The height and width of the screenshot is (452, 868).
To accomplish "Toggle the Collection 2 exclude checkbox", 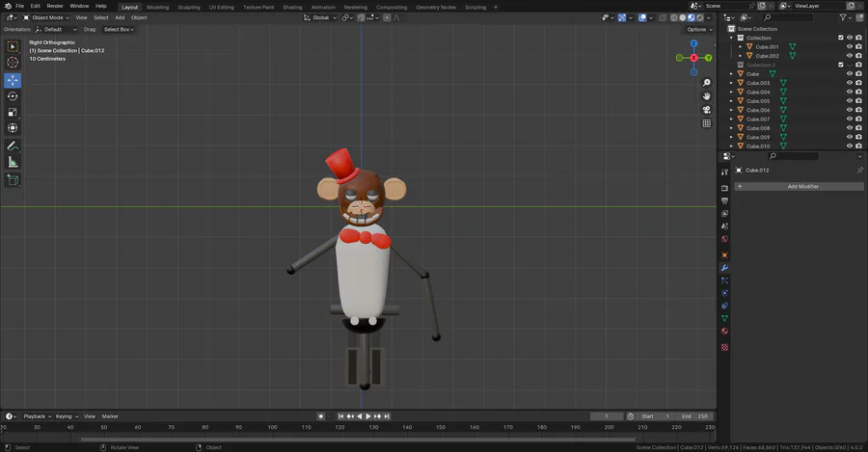I will (x=840, y=65).
